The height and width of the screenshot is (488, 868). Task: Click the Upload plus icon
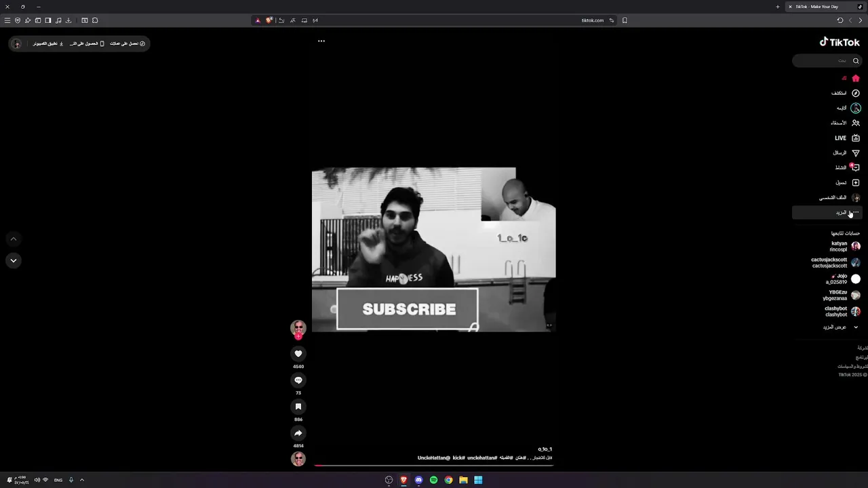[856, 183]
